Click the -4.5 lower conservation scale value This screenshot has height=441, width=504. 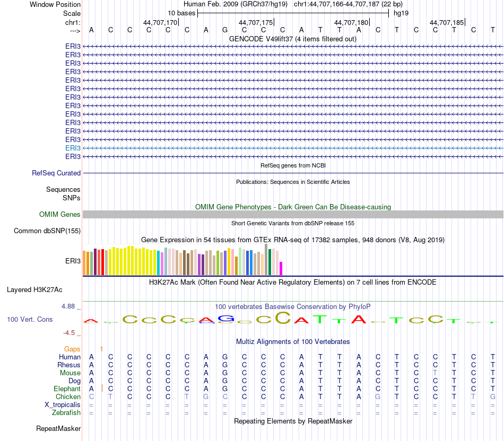tap(69, 333)
